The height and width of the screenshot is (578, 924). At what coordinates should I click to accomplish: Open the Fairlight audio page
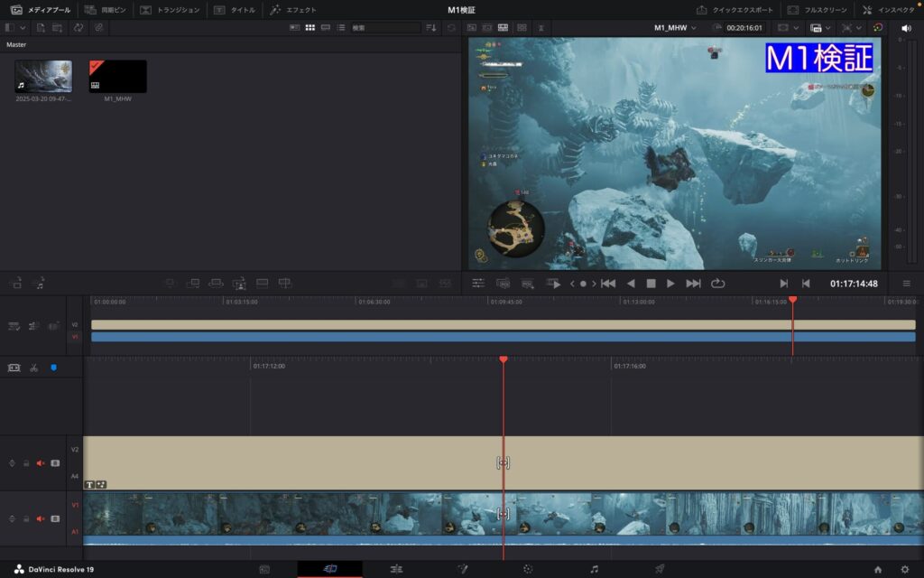(594, 569)
